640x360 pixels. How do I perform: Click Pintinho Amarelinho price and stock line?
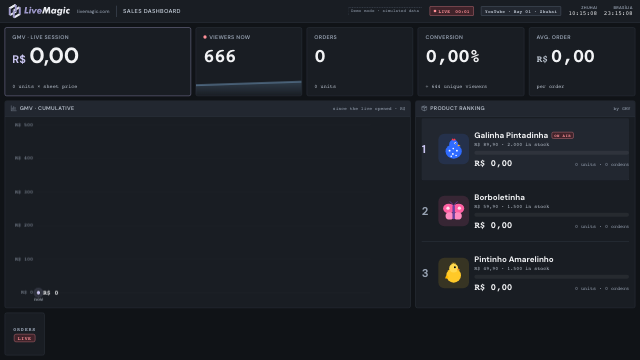coord(511,269)
